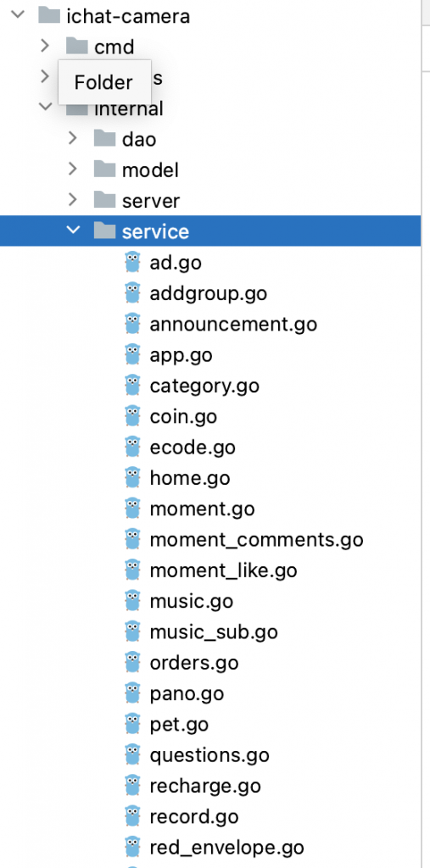This screenshot has width=430, height=868.
Task: Click the folder icon next to dao
Action: 104,138
